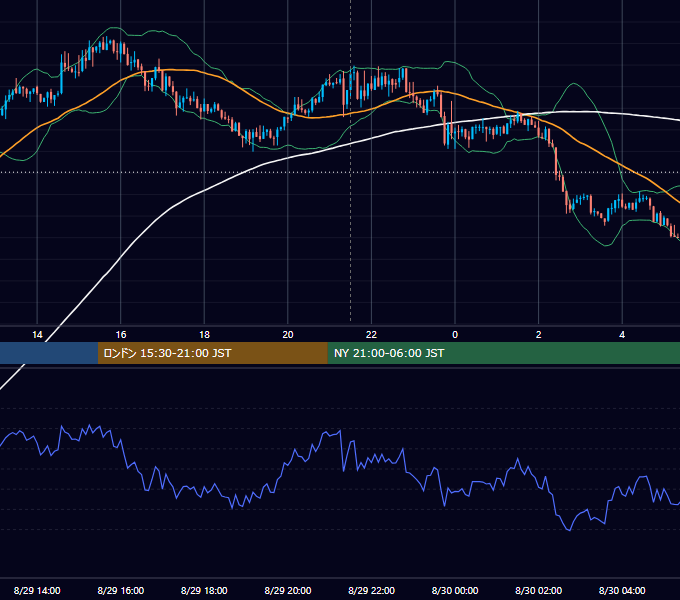
Task: Click the 20 hour label on price chart axis
Action: click(288, 335)
